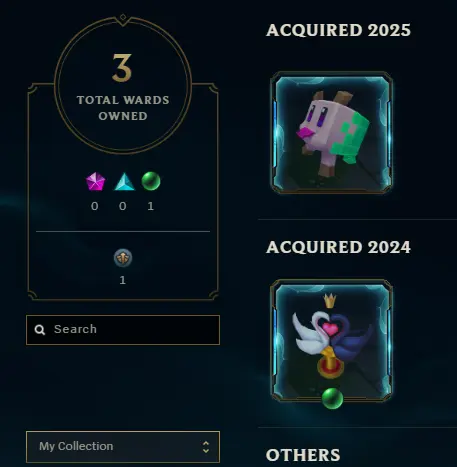Click the up-down arrows on My Collection

click(206, 447)
